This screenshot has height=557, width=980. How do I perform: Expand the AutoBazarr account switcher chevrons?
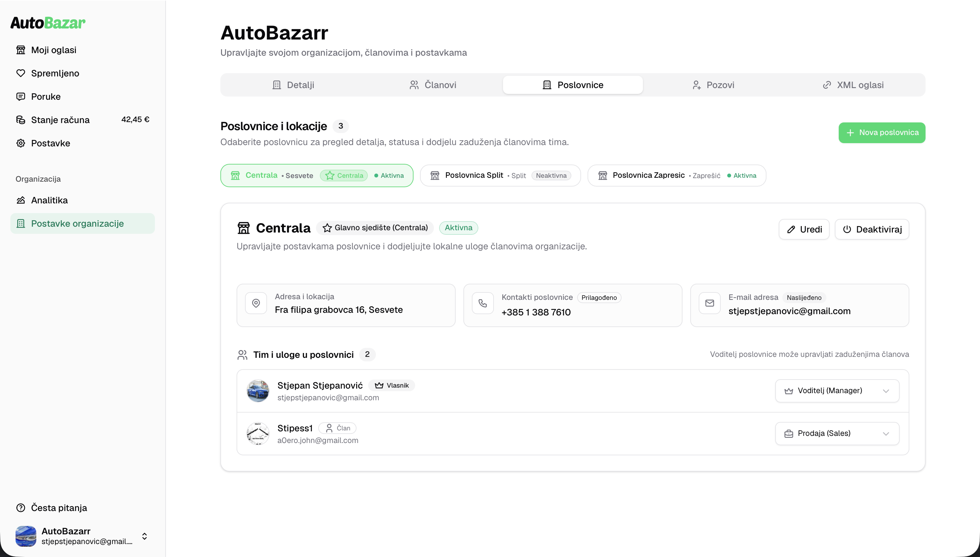pos(144,536)
